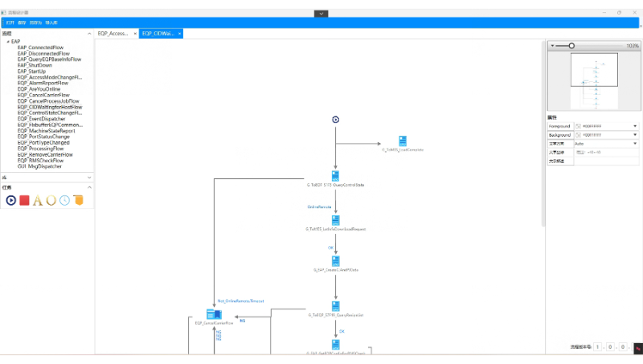Open EAP_DisconnectedFlow in the tree

43,54
